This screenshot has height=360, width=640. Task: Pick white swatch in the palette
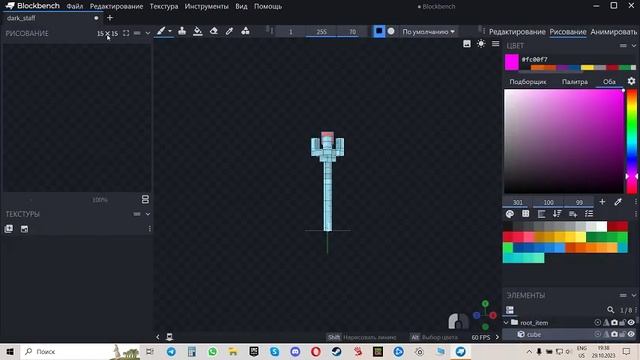pos(602,226)
